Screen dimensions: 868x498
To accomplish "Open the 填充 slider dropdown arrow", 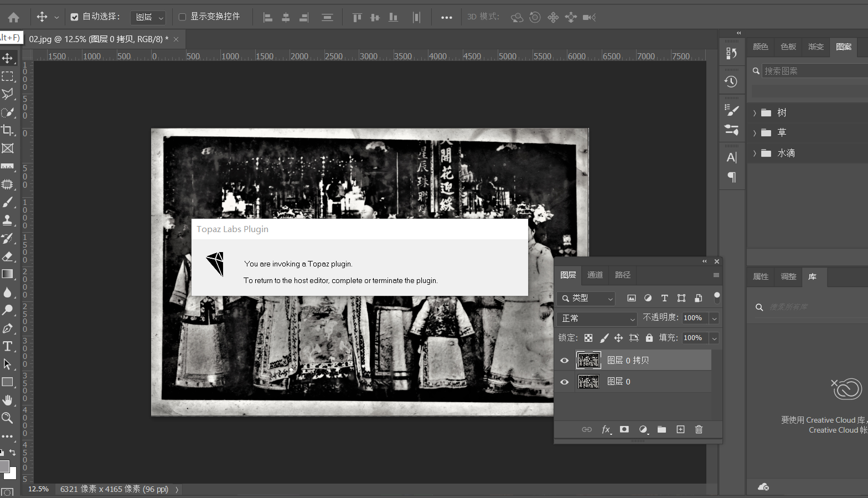I will coord(714,338).
